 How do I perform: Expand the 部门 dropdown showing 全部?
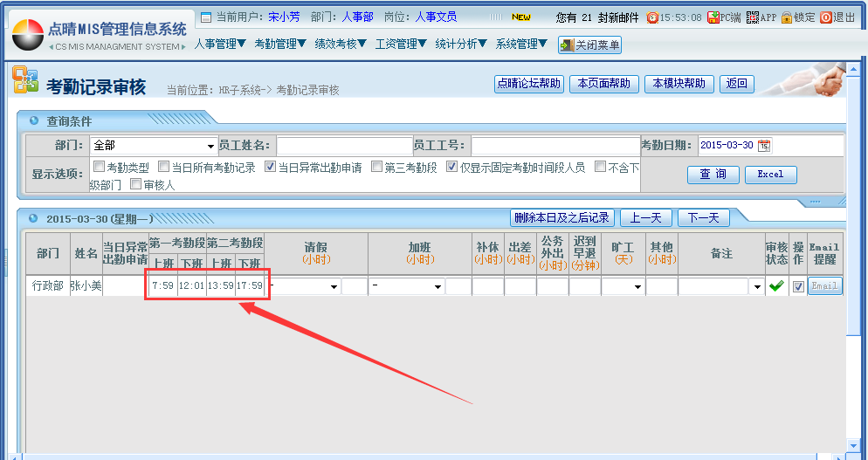click(x=210, y=147)
